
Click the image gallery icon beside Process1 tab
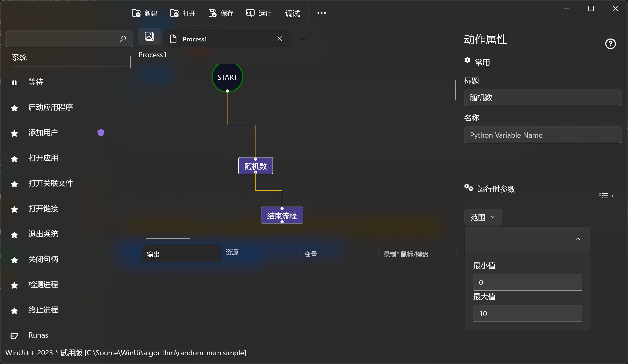[x=149, y=36]
